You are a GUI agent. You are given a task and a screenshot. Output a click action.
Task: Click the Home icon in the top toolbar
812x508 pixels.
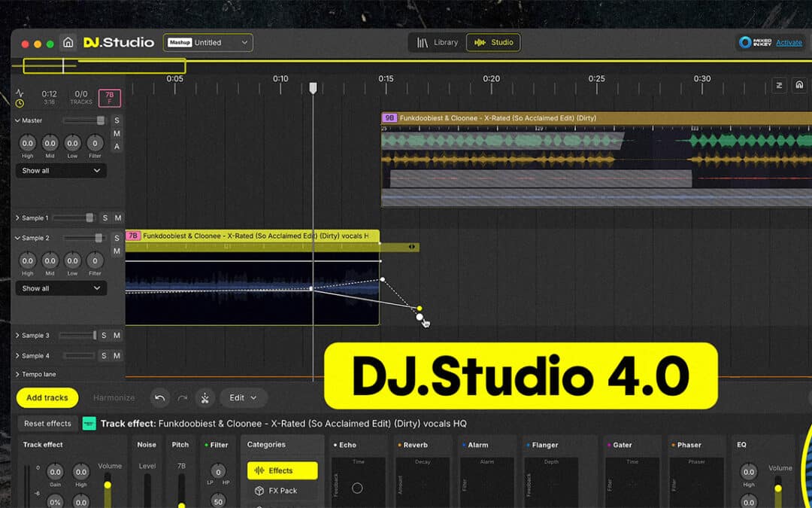click(x=68, y=43)
